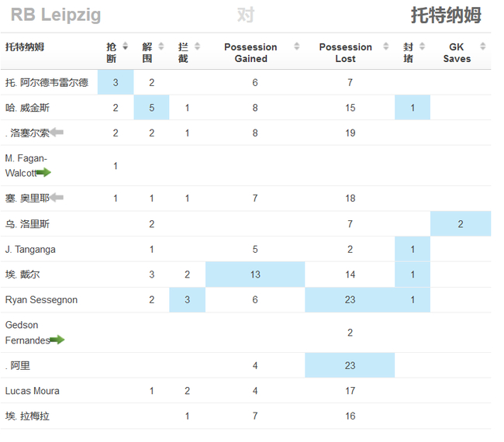Switch to 托特纳姆 team tab

click(x=446, y=15)
